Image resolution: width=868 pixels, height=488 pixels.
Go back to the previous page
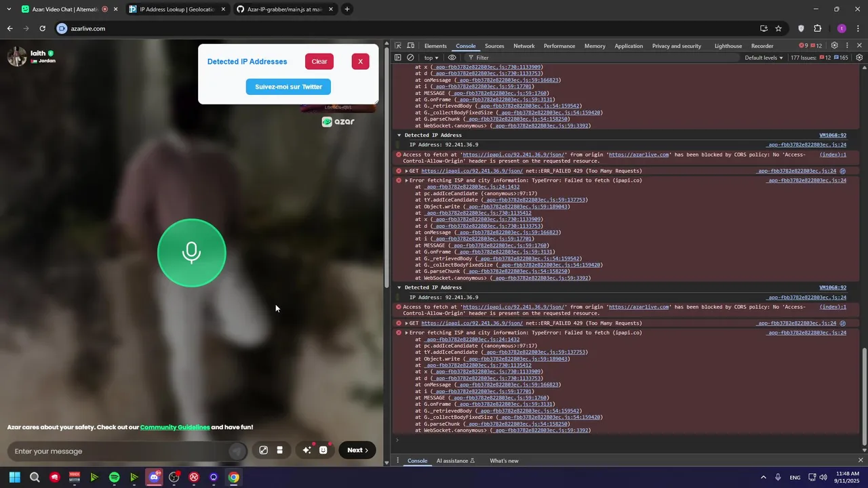point(9,28)
